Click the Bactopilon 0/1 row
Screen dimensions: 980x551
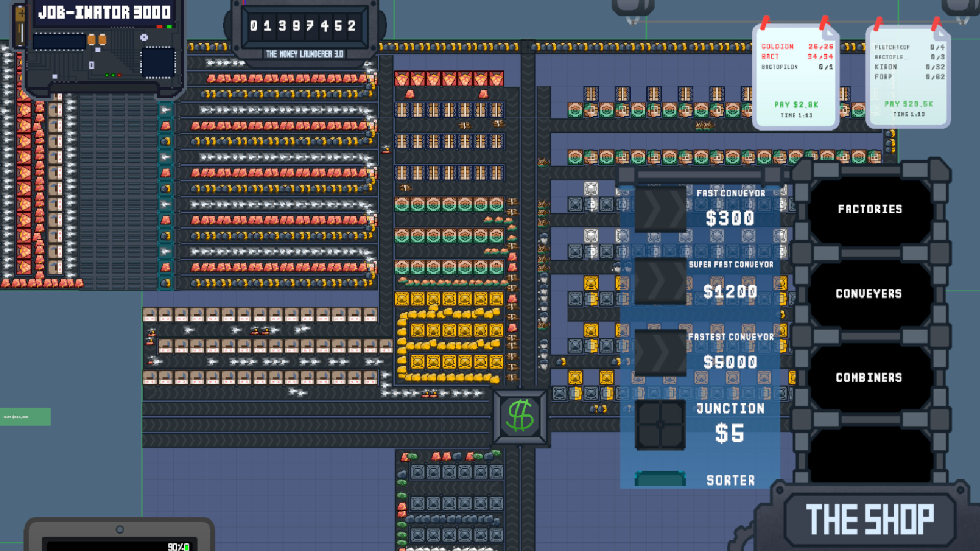pyautogui.click(x=797, y=67)
